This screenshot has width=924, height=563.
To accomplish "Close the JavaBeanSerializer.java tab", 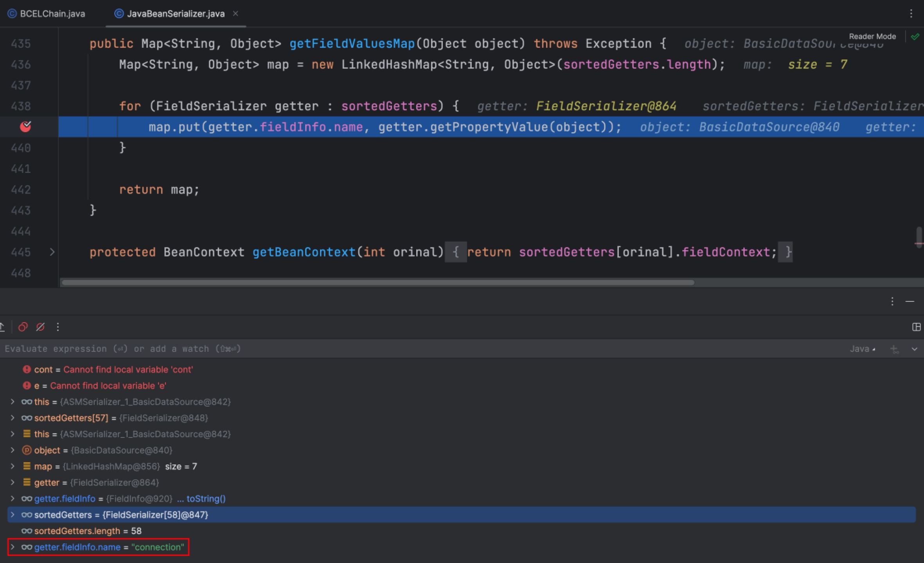I will point(235,13).
